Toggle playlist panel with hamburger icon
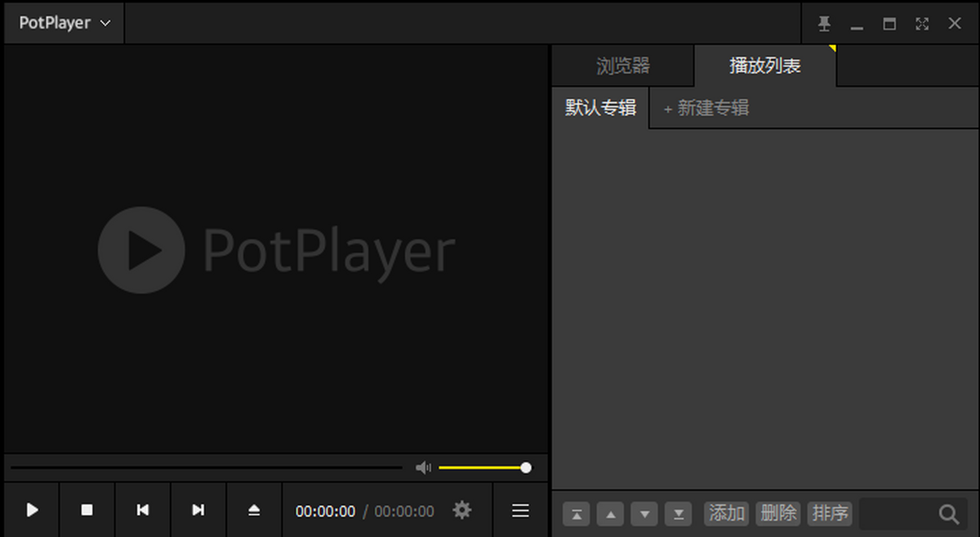The image size is (980, 537). pos(520,510)
